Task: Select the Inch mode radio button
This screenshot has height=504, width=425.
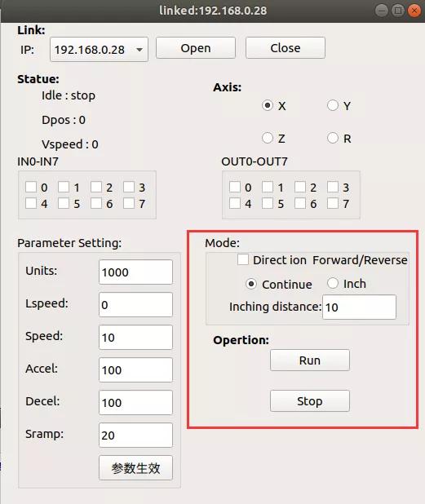Action: 333,283
